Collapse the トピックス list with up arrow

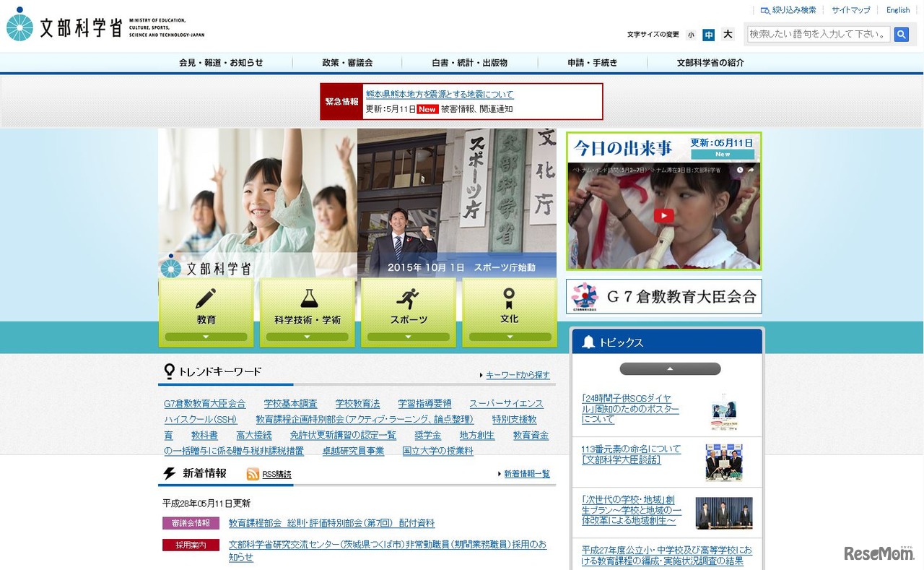point(669,368)
